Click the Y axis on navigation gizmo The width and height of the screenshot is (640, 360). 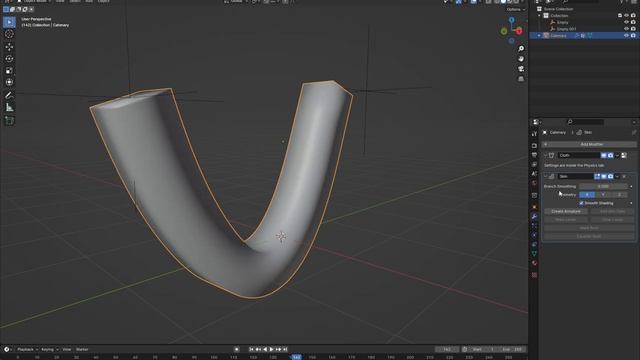(504, 31)
